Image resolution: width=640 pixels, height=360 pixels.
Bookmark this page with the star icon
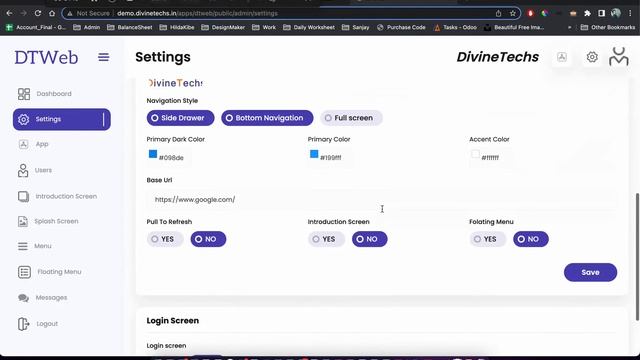[513, 13]
